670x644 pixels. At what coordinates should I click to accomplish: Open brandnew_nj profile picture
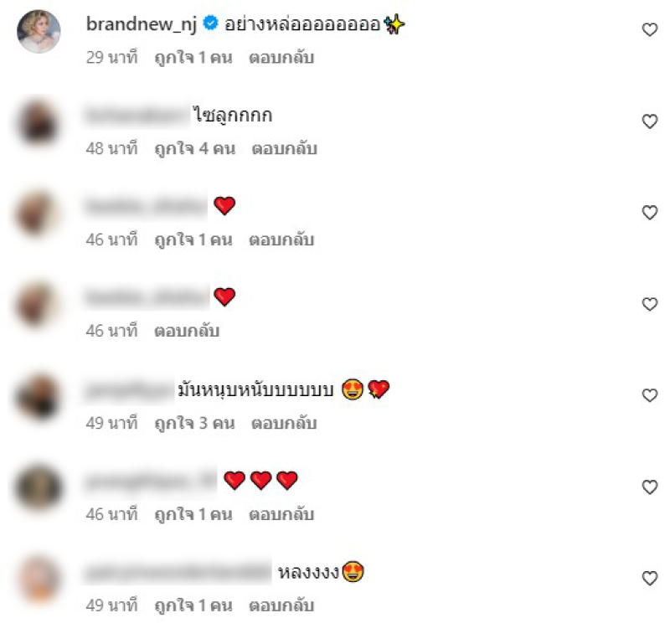tap(39, 31)
